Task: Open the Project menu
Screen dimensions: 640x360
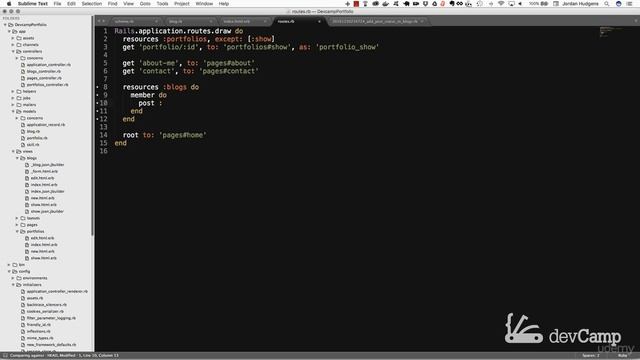Action: (x=182, y=4)
